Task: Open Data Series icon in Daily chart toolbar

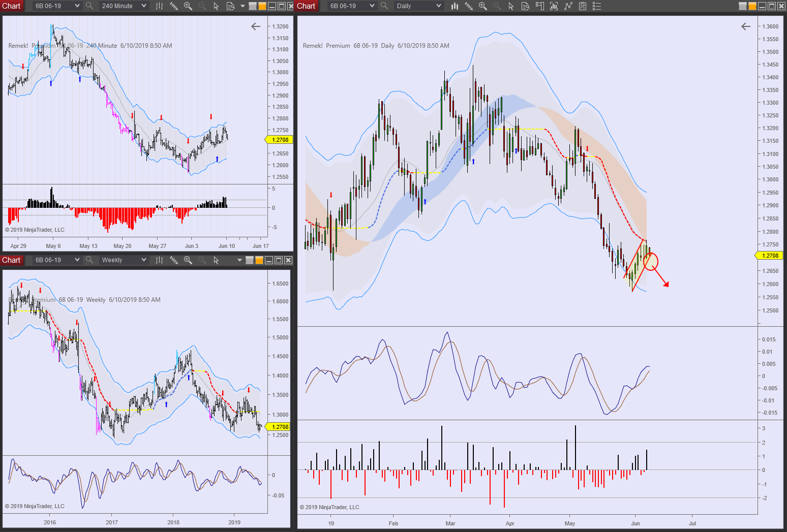Action: tap(583, 6)
